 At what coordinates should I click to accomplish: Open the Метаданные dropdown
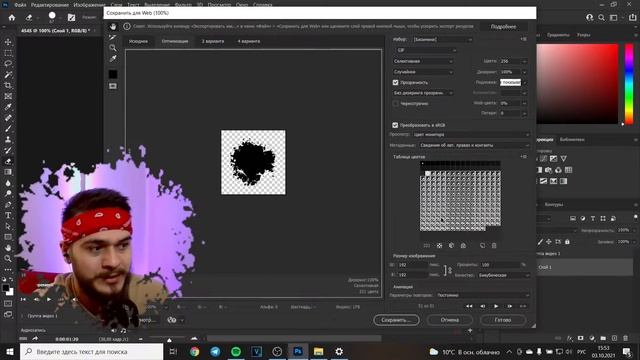click(x=474, y=145)
